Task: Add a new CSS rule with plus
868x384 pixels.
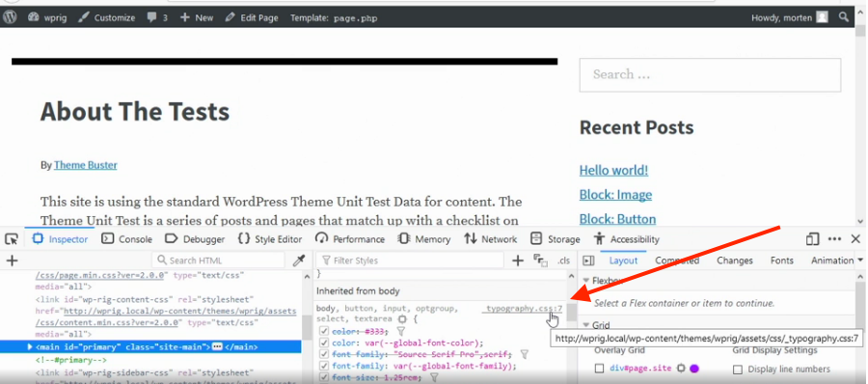Action: (x=518, y=261)
